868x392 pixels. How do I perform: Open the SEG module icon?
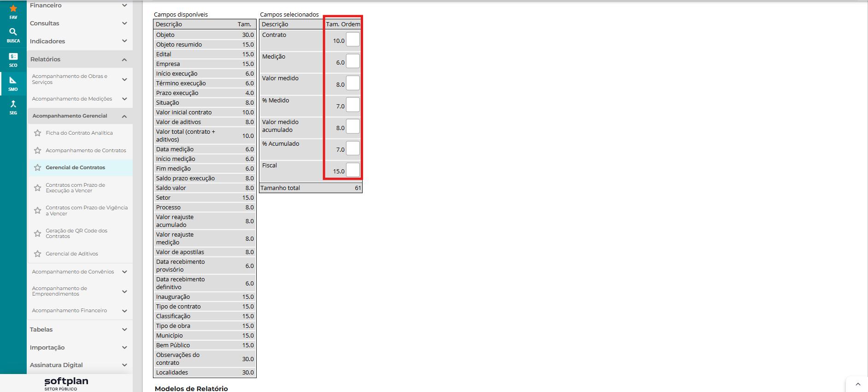(13, 107)
